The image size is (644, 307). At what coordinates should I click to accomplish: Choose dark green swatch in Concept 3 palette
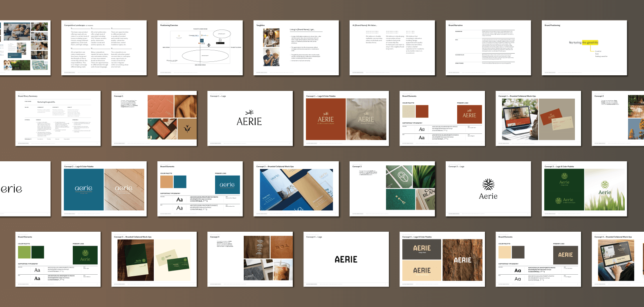tap(38, 252)
